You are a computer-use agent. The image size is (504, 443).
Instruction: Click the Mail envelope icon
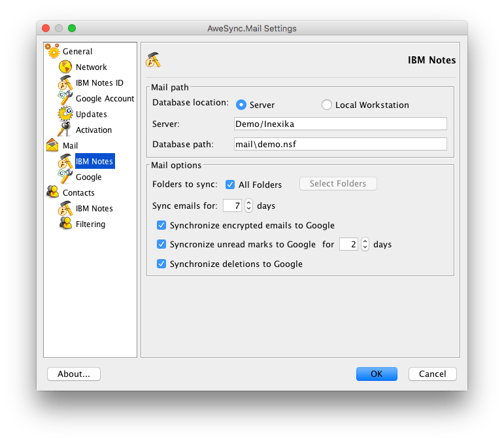pyautogui.click(x=52, y=146)
